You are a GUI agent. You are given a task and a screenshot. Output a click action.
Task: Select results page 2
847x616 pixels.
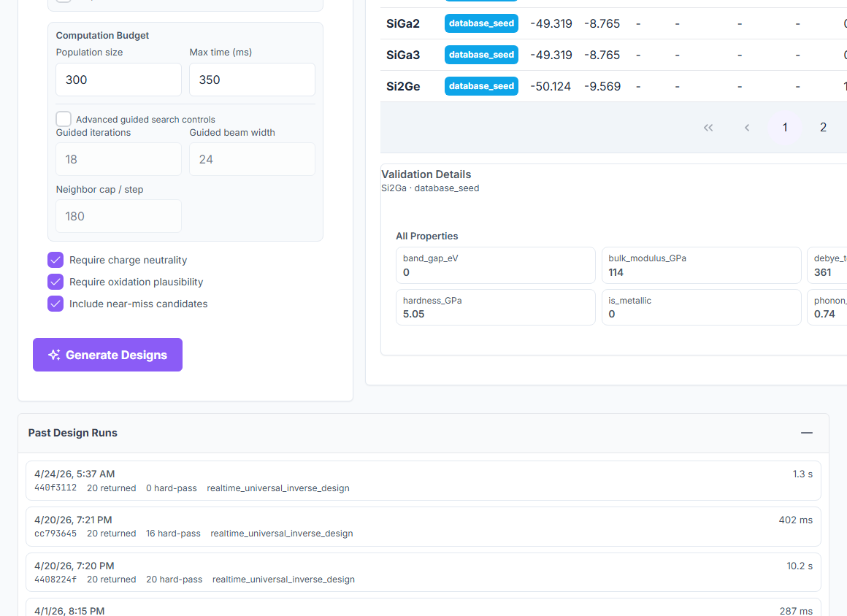(x=823, y=128)
